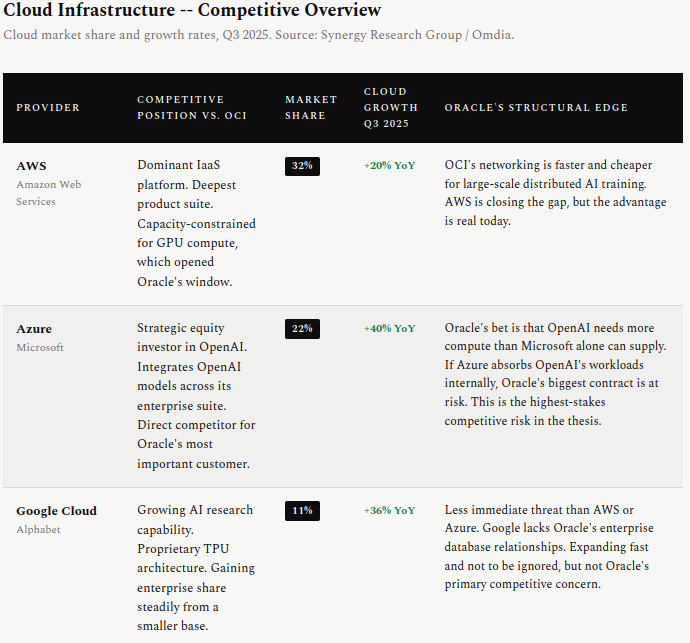
Task: Click the '+40% YoY' growth value
Action: [x=389, y=328]
